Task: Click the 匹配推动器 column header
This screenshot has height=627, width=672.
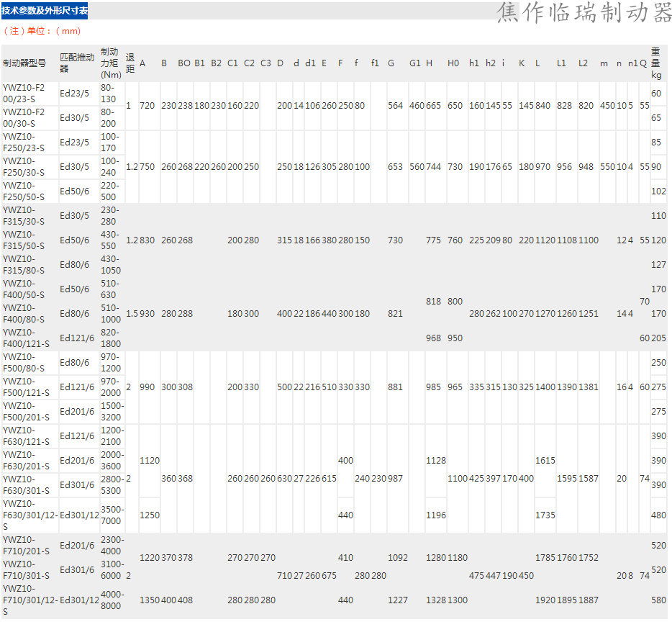Action: tap(77, 63)
